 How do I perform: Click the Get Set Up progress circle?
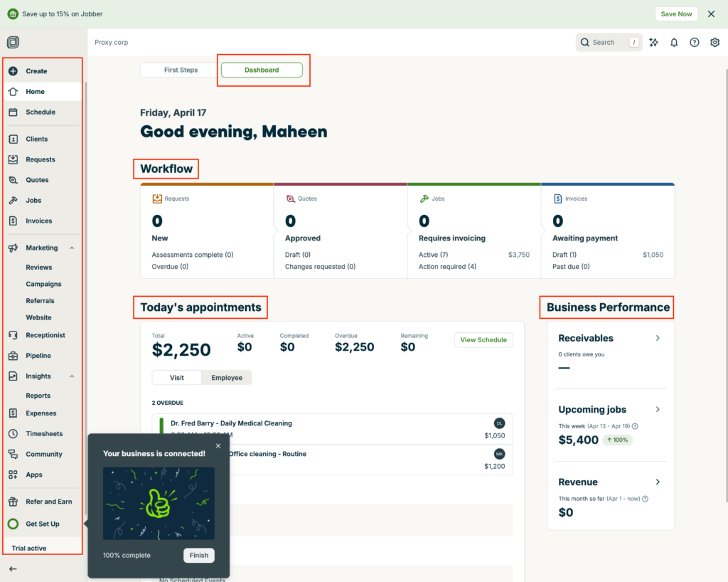coord(13,524)
